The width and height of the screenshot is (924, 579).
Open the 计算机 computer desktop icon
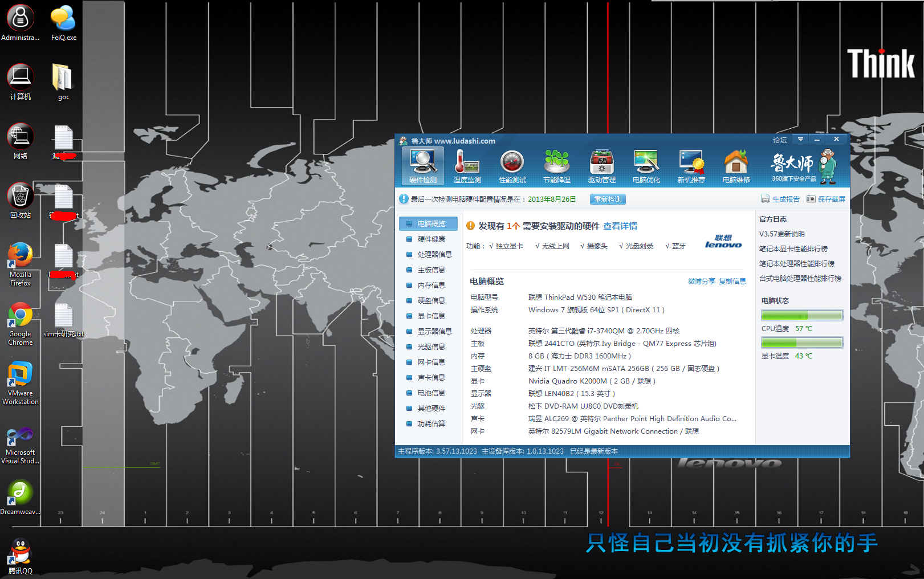click(21, 83)
